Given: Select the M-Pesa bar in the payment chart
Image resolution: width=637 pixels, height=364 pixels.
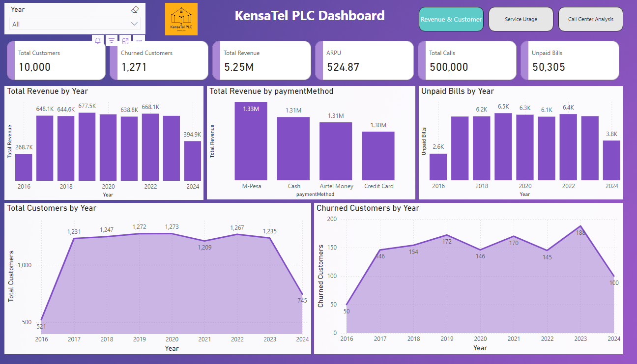Looking at the screenshot, I should pos(251,142).
